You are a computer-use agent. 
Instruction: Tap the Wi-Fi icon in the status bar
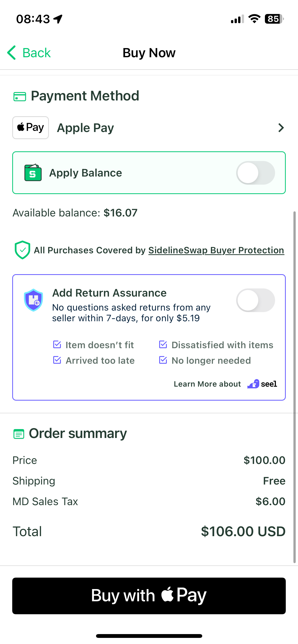254,18
